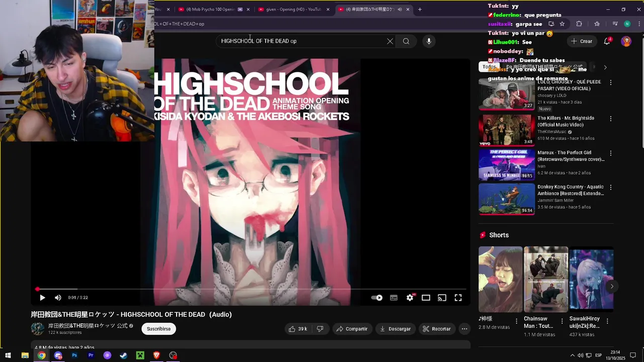Open the channel avatar beside Suscribirse
Viewport: 644px width, 362px height.
[x=38, y=329]
